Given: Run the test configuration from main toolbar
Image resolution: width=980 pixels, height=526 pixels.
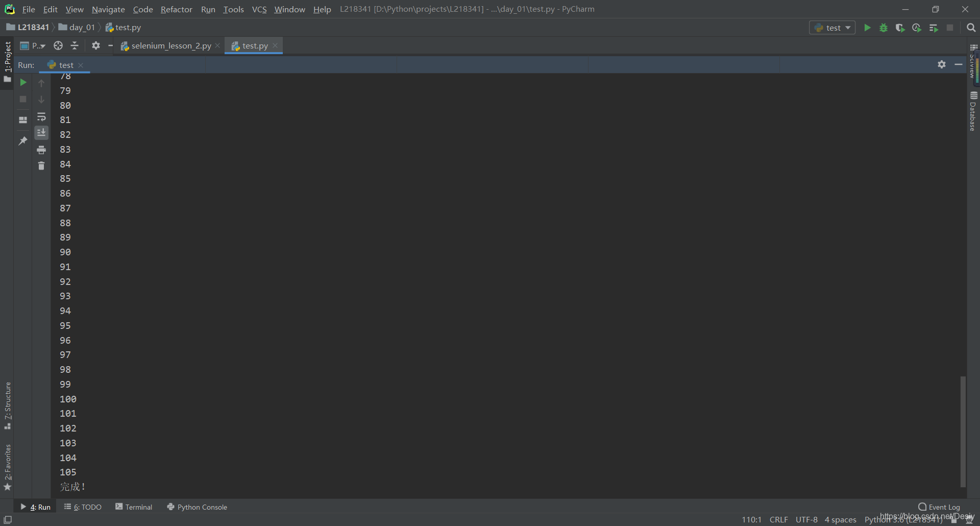Looking at the screenshot, I should [867, 28].
